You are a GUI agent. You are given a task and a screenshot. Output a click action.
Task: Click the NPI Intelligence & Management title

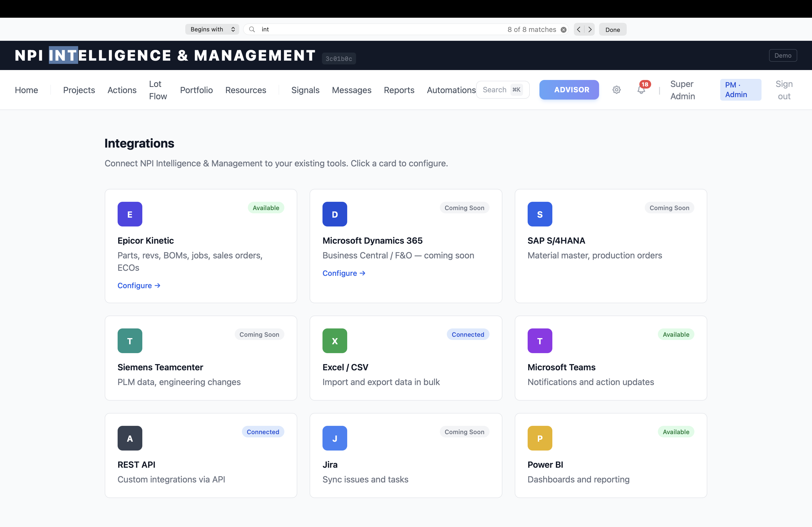(x=165, y=55)
